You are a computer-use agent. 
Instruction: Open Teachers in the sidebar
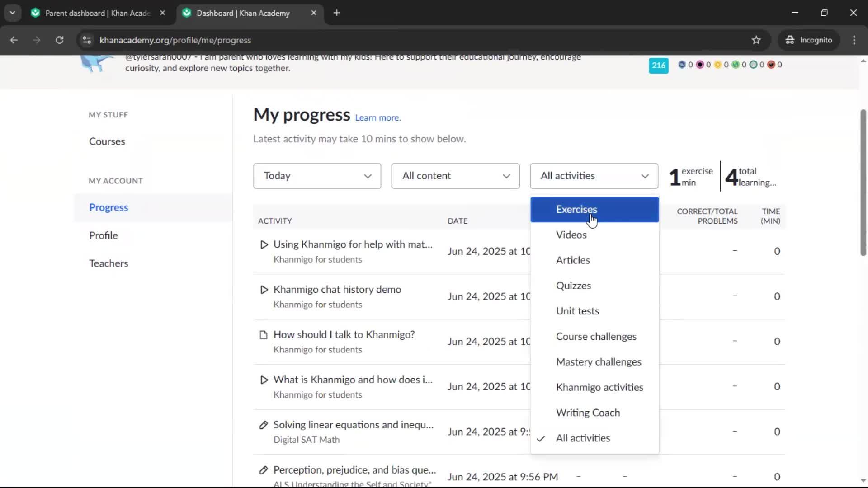tap(108, 263)
